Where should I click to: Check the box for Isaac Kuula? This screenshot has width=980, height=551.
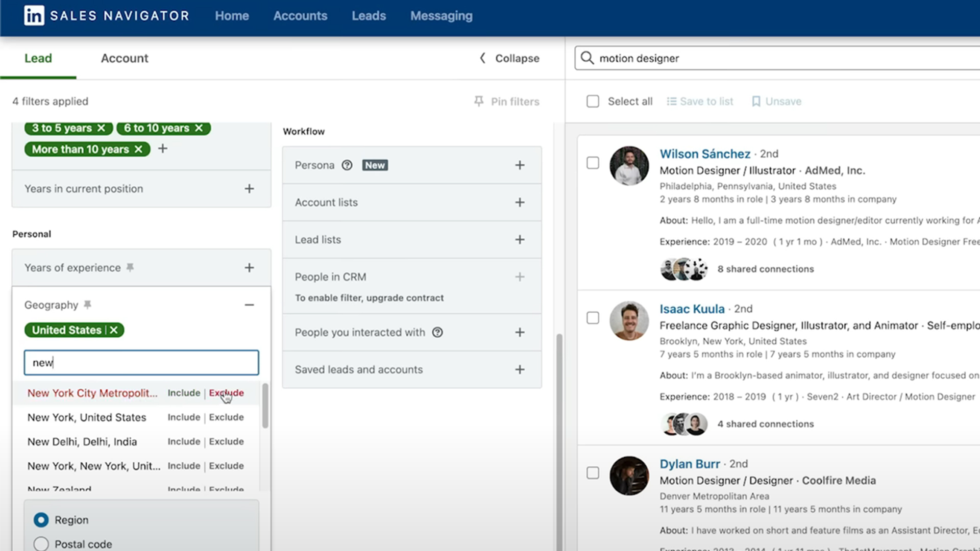(593, 318)
